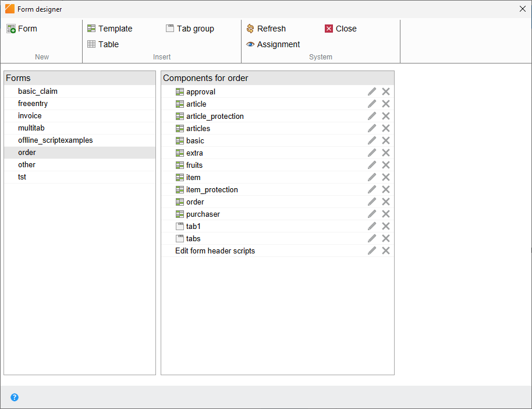This screenshot has height=409, width=532.
Task: Click the pencil edit icon for approval
Action: pyautogui.click(x=372, y=91)
